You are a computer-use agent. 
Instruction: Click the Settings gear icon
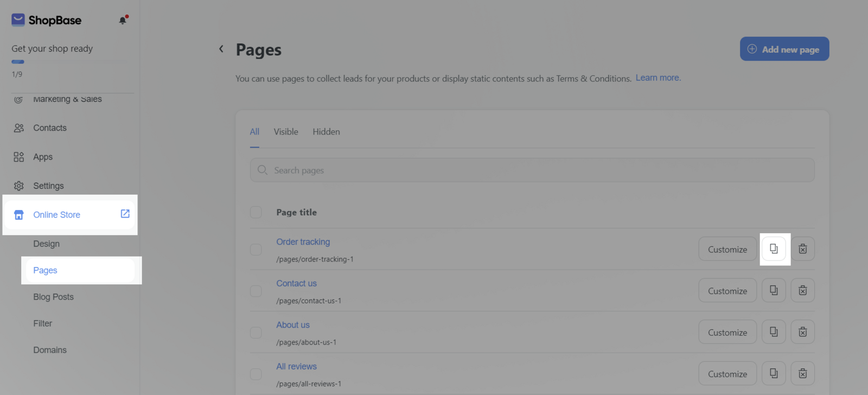19,186
